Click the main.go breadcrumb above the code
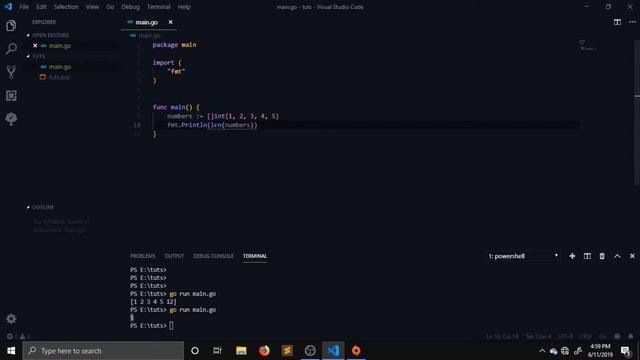This screenshot has height=360, width=640. coord(149,36)
